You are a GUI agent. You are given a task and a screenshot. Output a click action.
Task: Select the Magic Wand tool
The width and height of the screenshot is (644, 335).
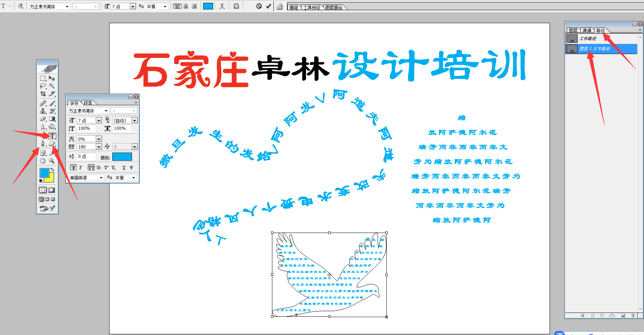tap(52, 86)
